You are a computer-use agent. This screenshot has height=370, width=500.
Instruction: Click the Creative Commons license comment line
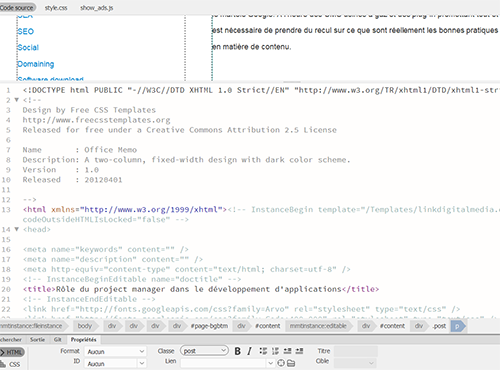click(180, 130)
